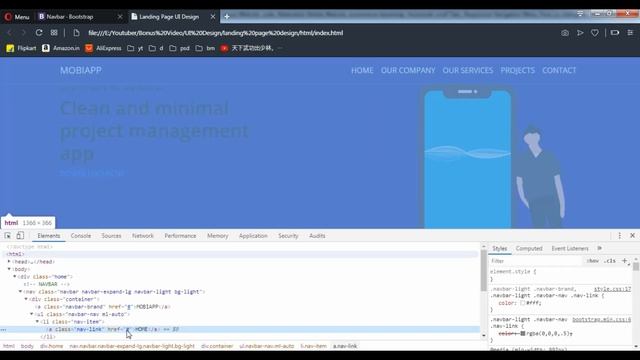This screenshot has width=640, height=360.
Task: Open Amazon.in bookmark
Action: pyautogui.click(x=61, y=48)
